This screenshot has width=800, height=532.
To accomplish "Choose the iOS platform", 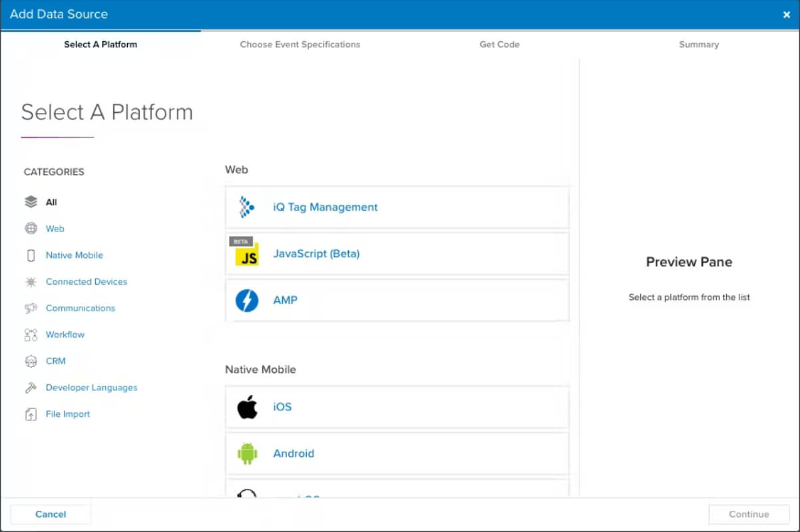I will tap(397, 407).
